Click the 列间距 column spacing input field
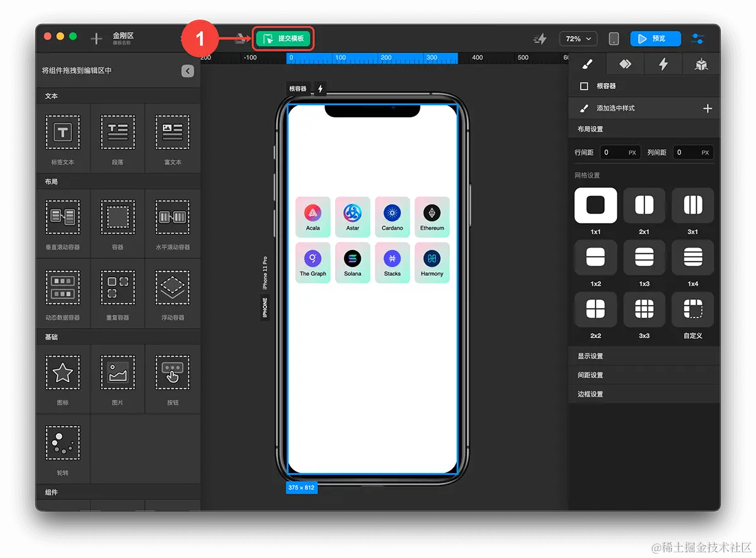Viewport: 756px width, 558px height. 693,152
